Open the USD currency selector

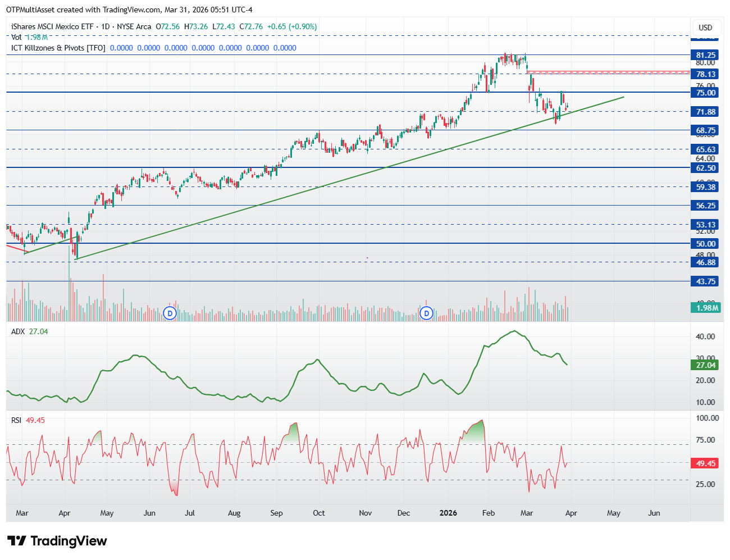click(705, 28)
